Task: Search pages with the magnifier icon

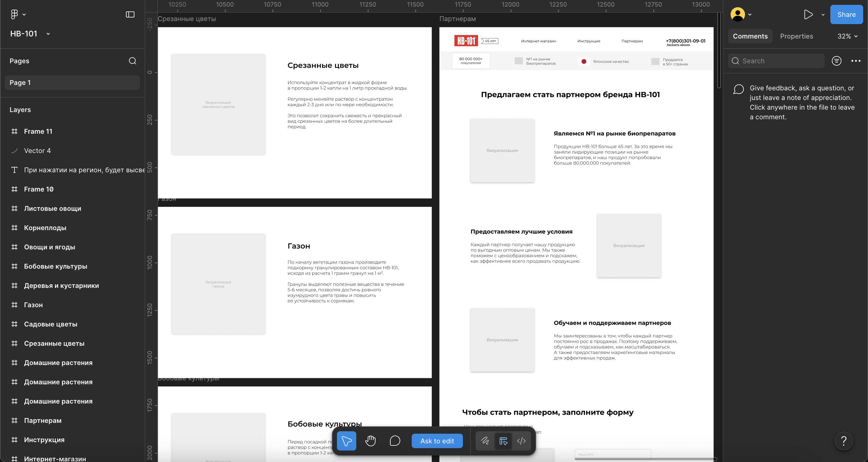Action: click(x=132, y=61)
